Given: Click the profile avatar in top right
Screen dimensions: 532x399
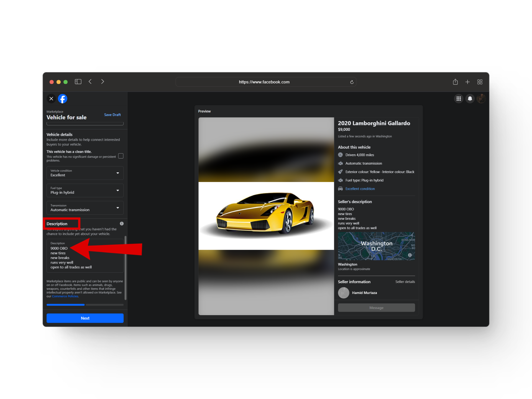Looking at the screenshot, I should coord(481,99).
